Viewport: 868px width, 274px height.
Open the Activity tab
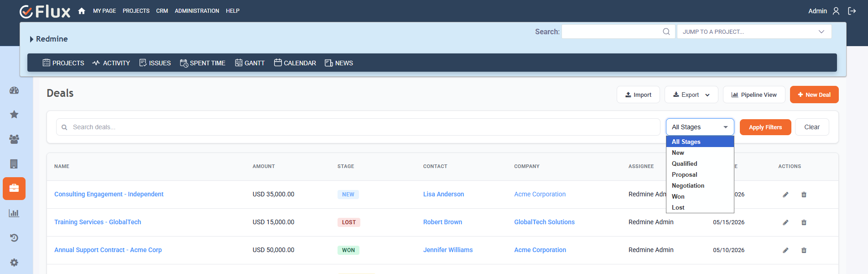click(111, 63)
